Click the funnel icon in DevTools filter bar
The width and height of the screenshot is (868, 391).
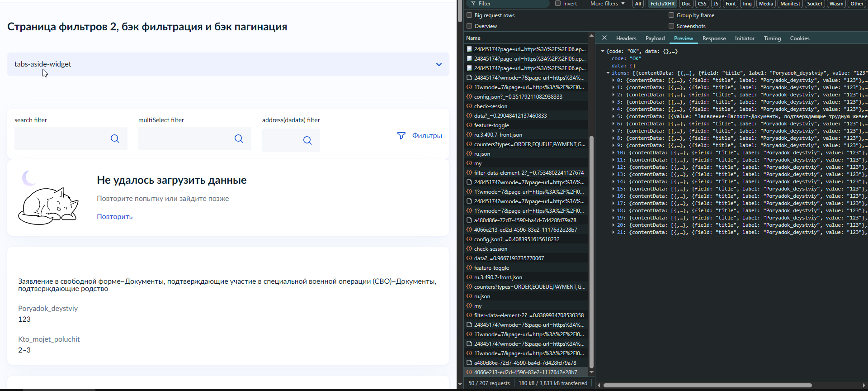473,4
